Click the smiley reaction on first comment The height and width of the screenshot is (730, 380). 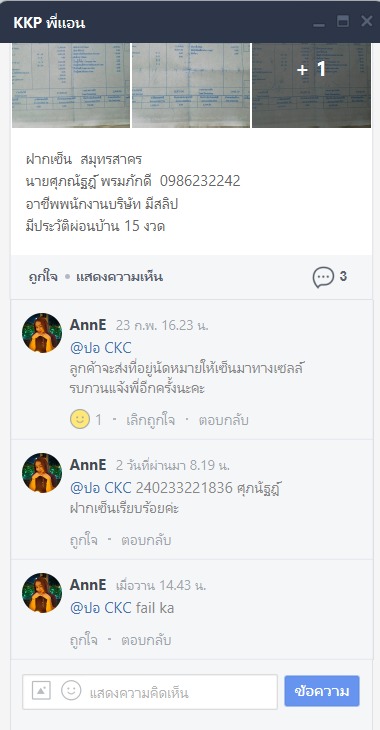coord(80,420)
